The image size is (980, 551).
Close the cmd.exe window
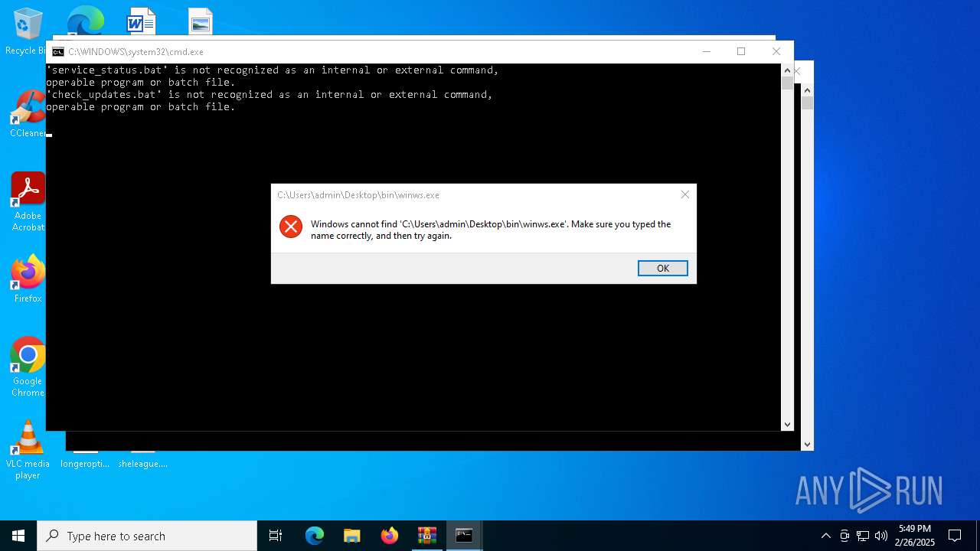pyautogui.click(x=776, y=51)
